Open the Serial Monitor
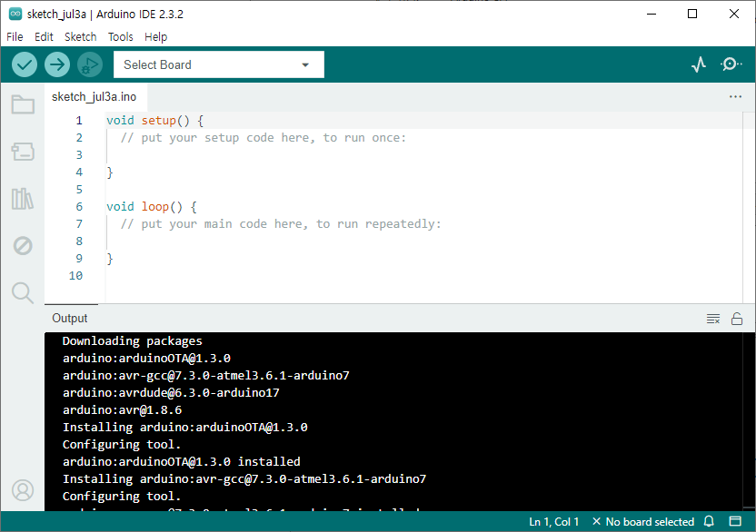 tap(731, 64)
